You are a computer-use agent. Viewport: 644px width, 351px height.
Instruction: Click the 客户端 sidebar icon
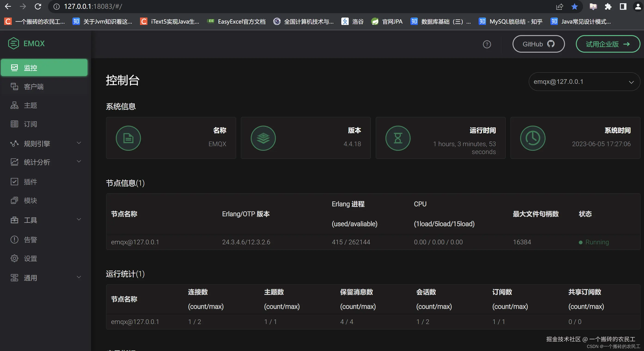pyautogui.click(x=15, y=86)
